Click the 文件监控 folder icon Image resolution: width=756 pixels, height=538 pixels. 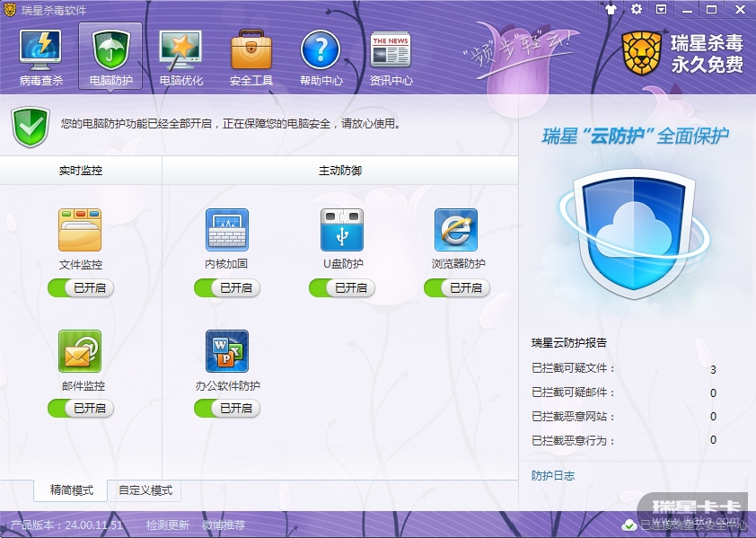pos(80,230)
